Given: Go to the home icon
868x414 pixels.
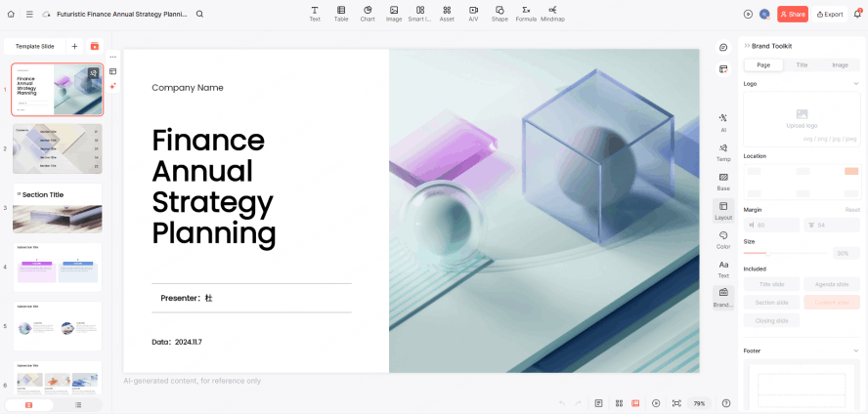Looking at the screenshot, I should pyautogui.click(x=11, y=15).
